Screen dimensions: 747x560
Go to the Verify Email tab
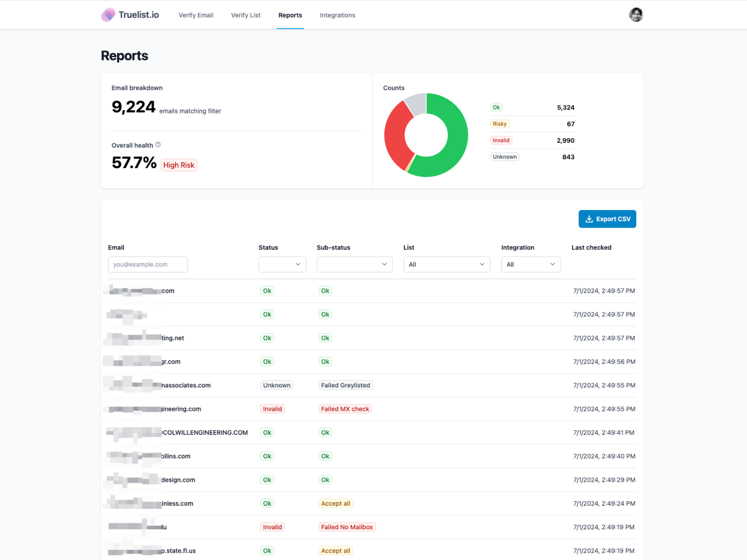(196, 15)
